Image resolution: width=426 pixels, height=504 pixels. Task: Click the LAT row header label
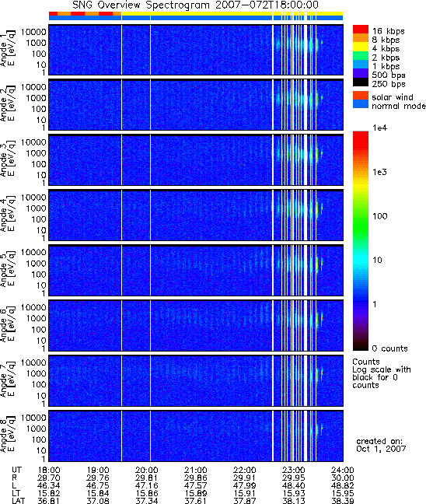(x=18, y=501)
